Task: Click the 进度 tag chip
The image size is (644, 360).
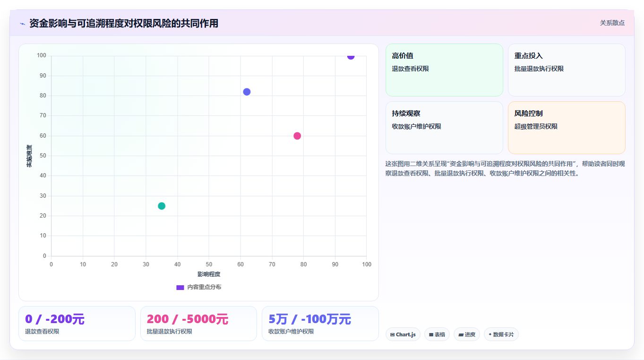Action: (467, 334)
